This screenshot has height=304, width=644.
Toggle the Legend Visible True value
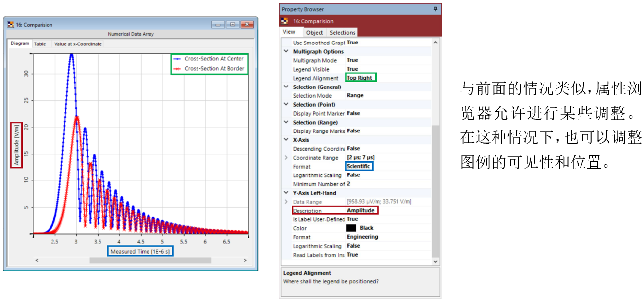(x=352, y=69)
